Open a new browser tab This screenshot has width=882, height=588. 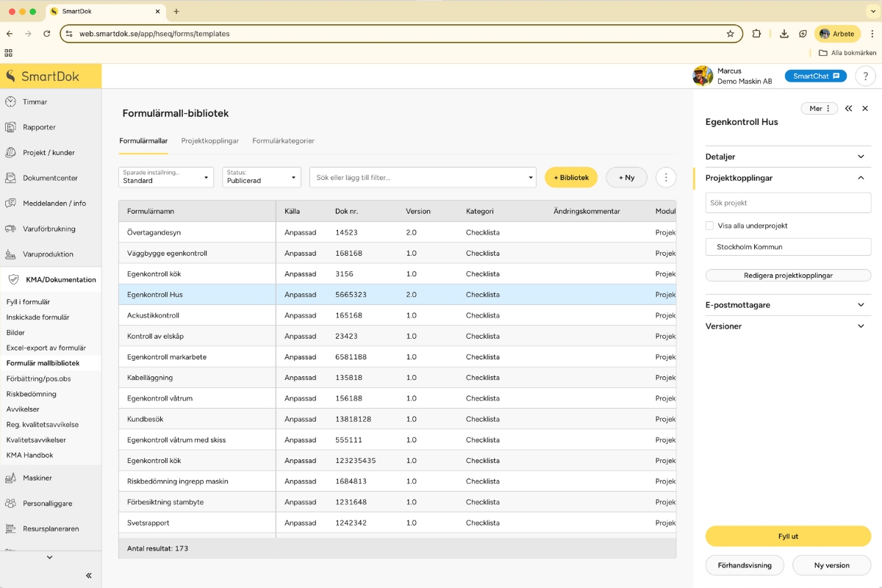(176, 11)
